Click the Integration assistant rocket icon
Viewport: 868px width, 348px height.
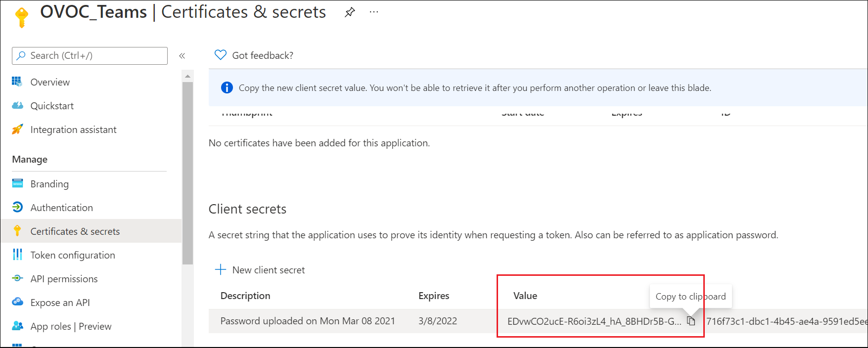click(17, 130)
